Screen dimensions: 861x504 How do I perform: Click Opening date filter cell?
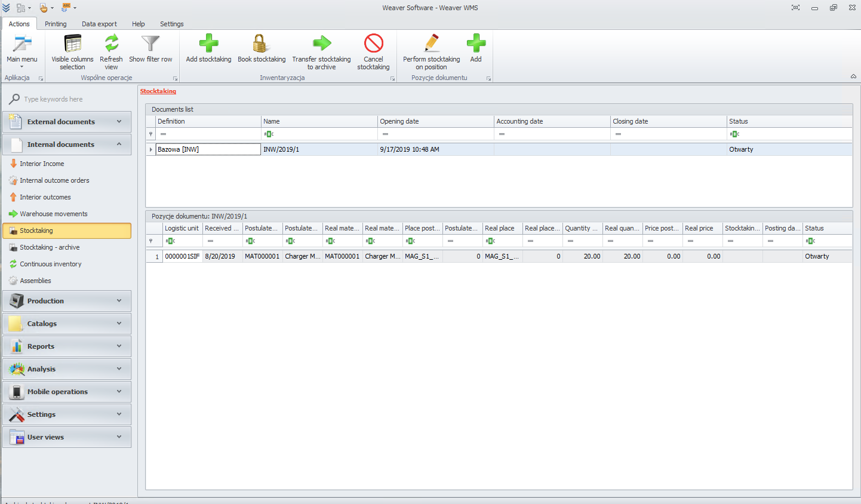436,134
